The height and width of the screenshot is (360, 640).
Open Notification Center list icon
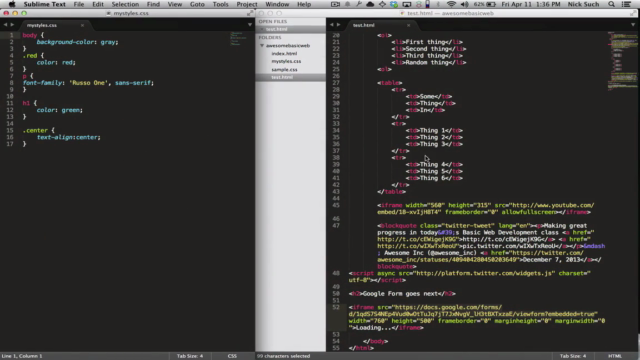coord(626,4)
